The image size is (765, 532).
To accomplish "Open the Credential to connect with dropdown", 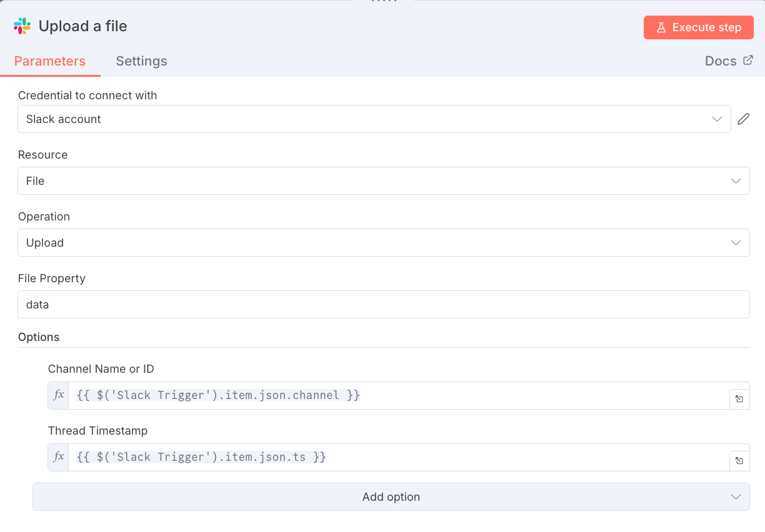I will point(374,119).
